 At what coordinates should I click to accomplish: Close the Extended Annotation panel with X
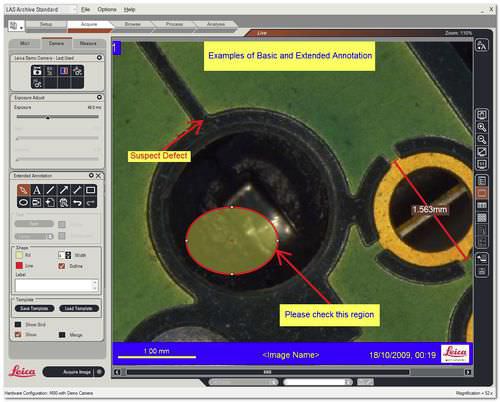coord(98,175)
